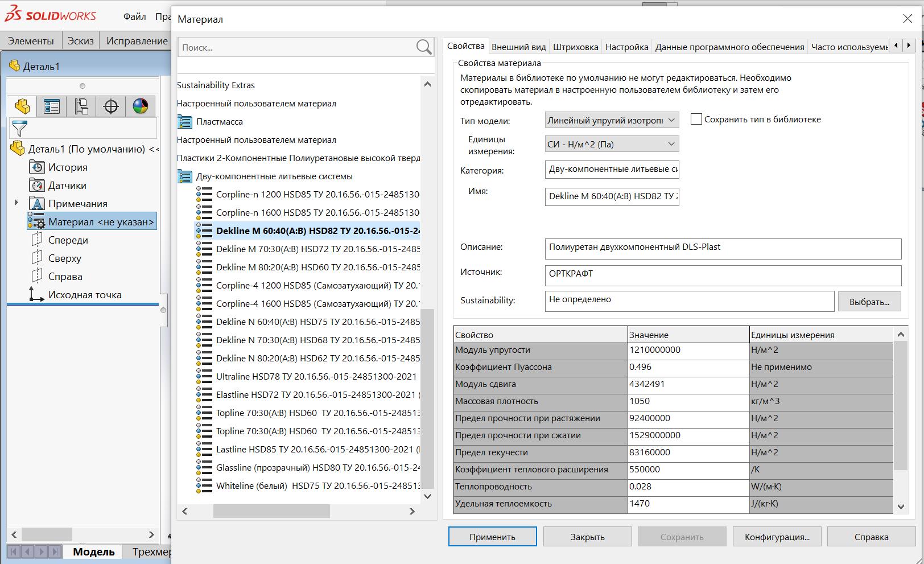Click the Примечания annotation icon
This screenshot has width=924, height=564.
(x=37, y=204)
